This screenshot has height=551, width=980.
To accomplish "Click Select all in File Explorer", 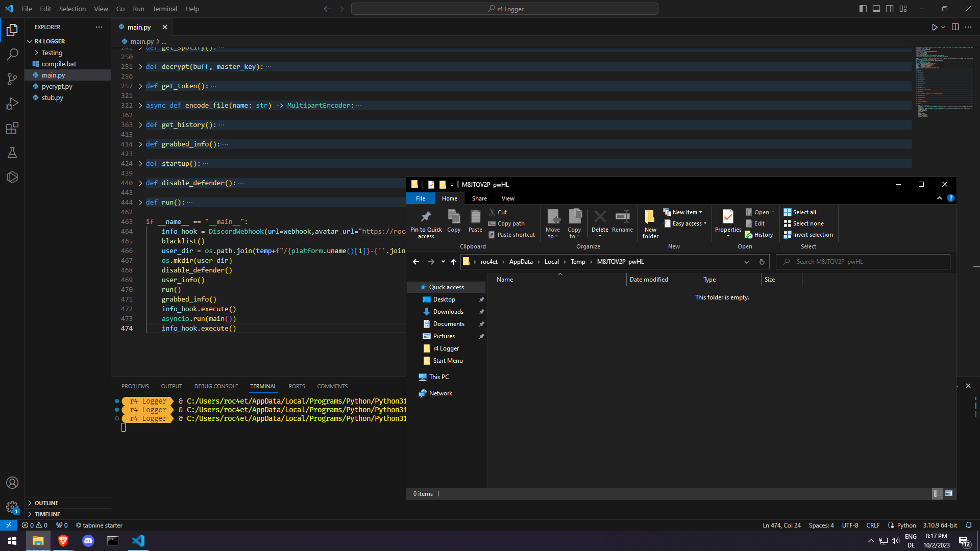I will [x=800, y=212].
